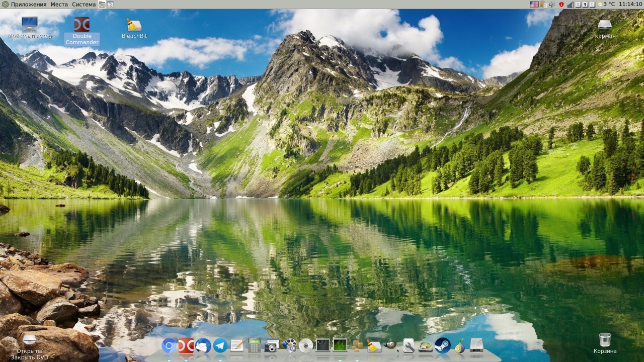Open the wrench settings tool in dock

(409, 345)
